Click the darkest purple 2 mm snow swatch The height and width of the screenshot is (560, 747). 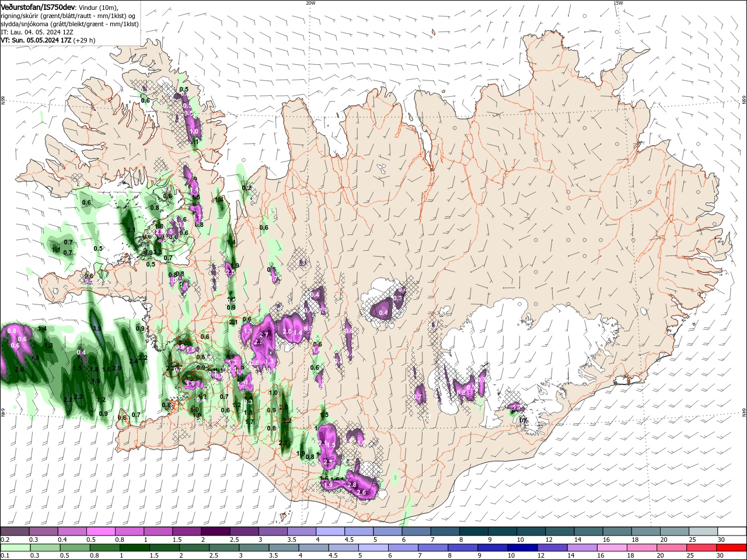(x=215, y=531)
